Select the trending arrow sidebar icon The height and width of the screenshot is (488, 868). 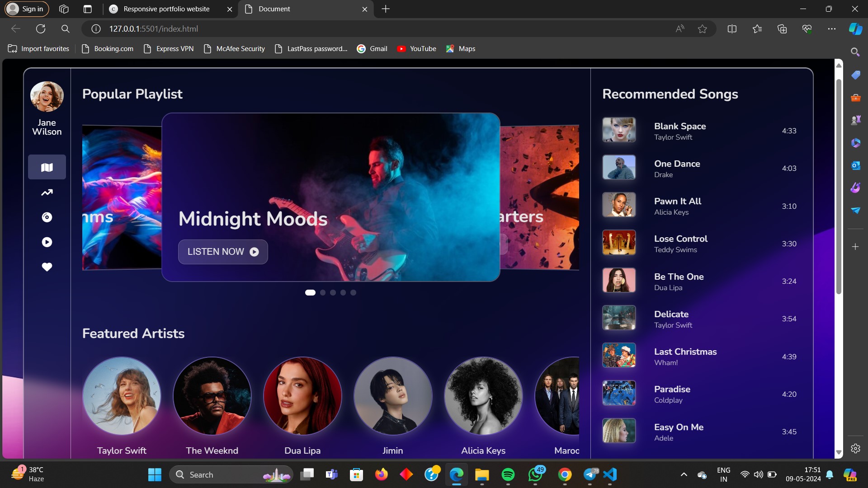[x=47, y=192]
